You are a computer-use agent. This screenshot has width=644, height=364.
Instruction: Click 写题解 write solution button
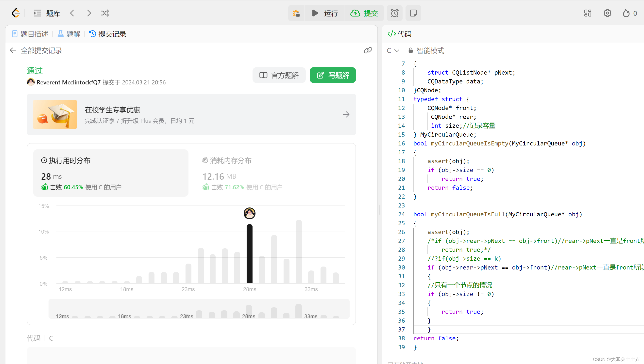(333, 75)
